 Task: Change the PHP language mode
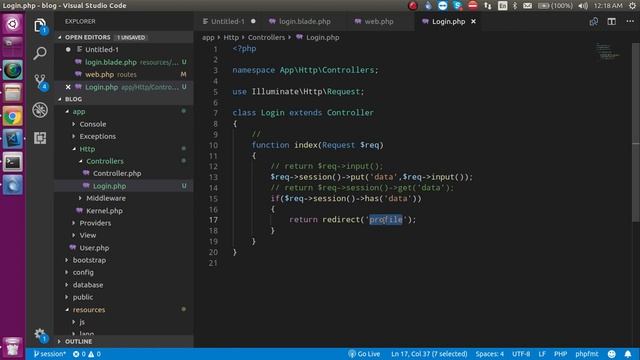tap(560, 354)
